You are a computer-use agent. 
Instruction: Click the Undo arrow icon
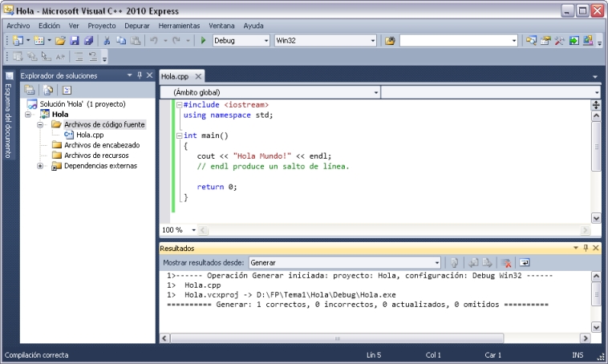point(154,40)
